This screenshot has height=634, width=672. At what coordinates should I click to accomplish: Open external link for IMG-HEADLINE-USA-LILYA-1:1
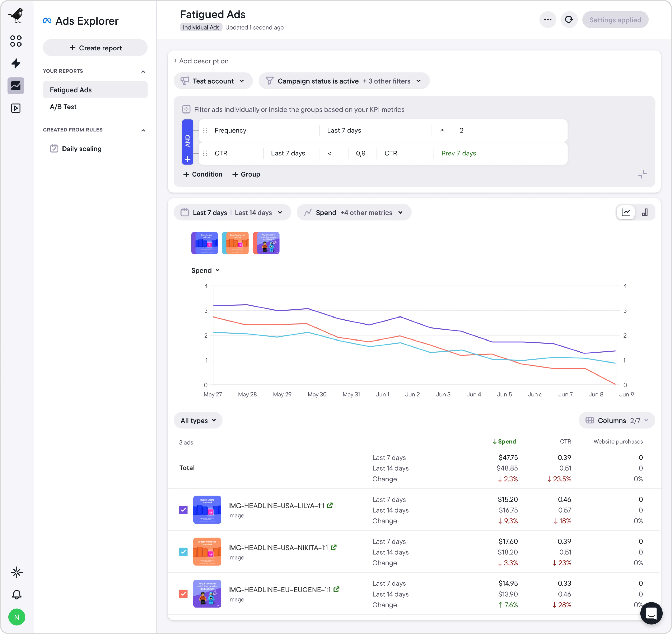click(x=330, y=506)
